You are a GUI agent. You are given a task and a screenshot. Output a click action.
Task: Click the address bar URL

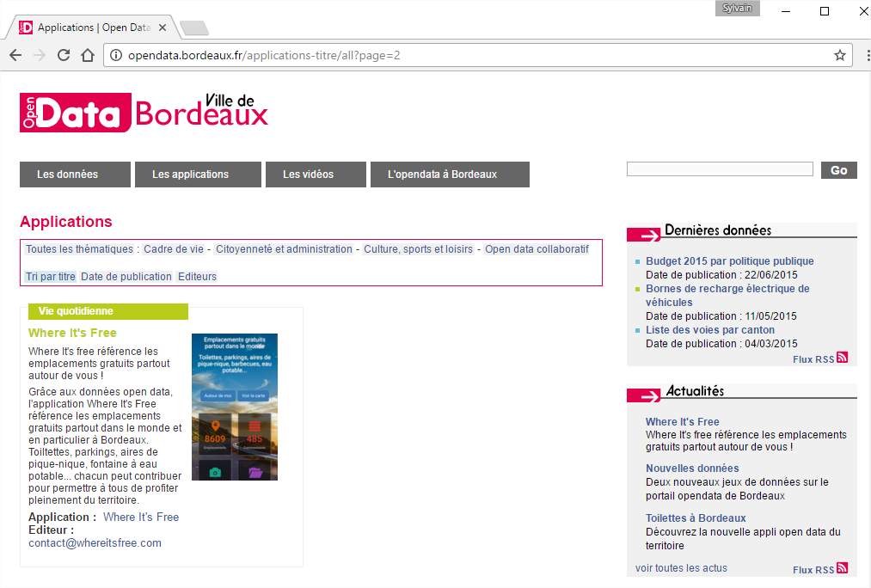point(264,55)
